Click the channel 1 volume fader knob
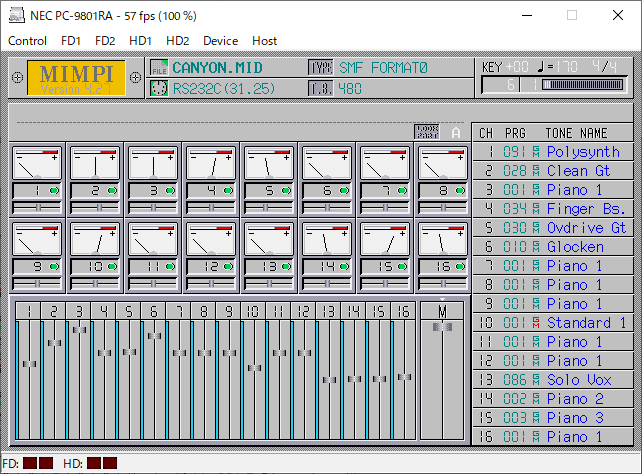Image resolution: width=642 pixels, height=474 pixels. pyautogui.click(x=29, y=364)
